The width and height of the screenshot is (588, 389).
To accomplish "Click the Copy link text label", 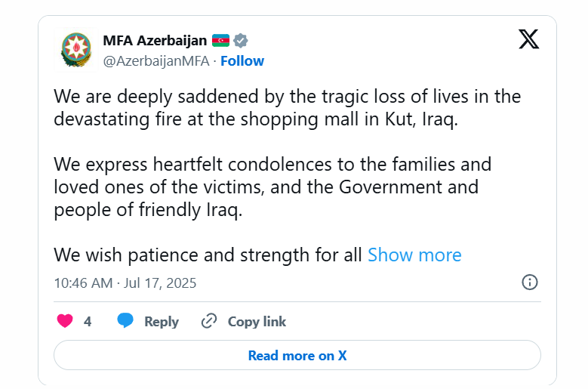I will click(x=257, y=322).
